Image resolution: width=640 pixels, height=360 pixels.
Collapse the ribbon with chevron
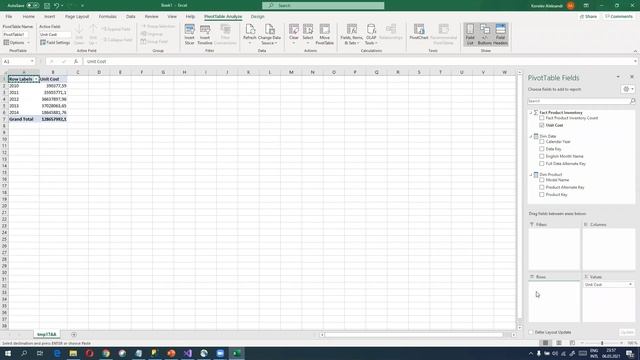coord(635,51)
